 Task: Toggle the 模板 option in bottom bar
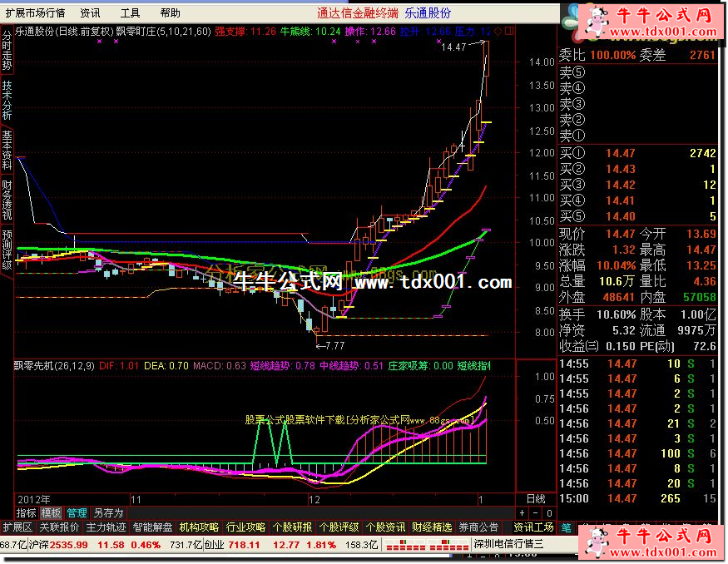point(52,512)
